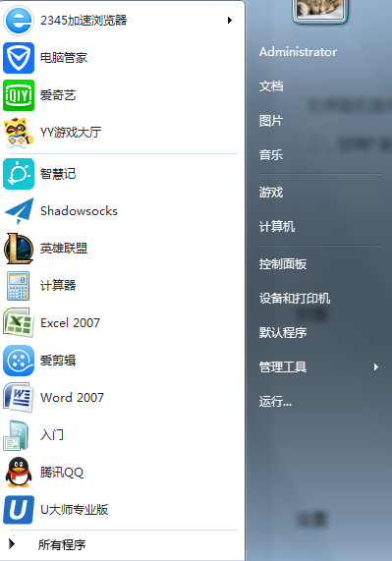Launch the Word 2007 icon
This screenshot has height=561, width=392.
(x=19, y=398)
